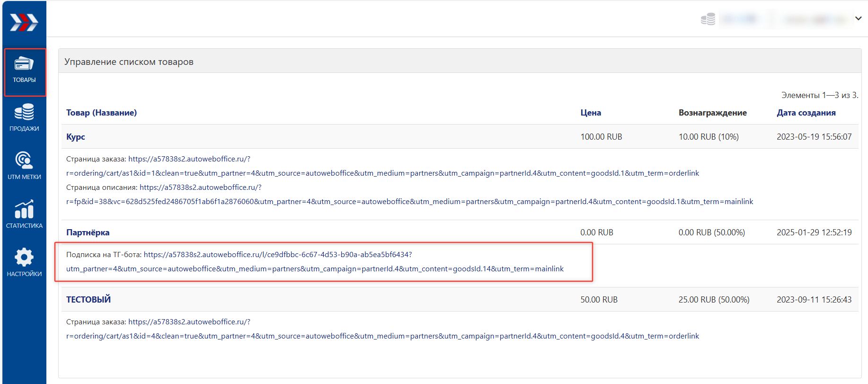Image resolution: width=868 pixels, height=384 pixels.
Task: Sort by Товар (Название) column
Action: pos(101,113)
